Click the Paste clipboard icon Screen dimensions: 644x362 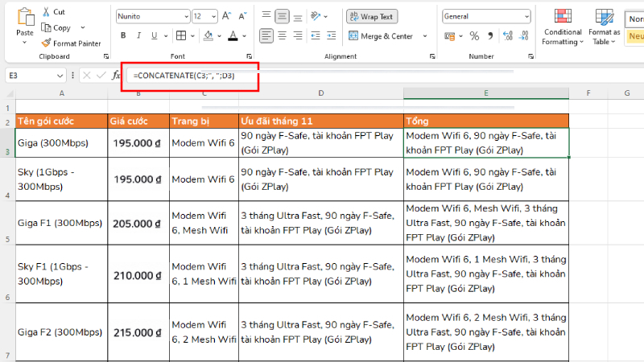(x=26, y=17)
